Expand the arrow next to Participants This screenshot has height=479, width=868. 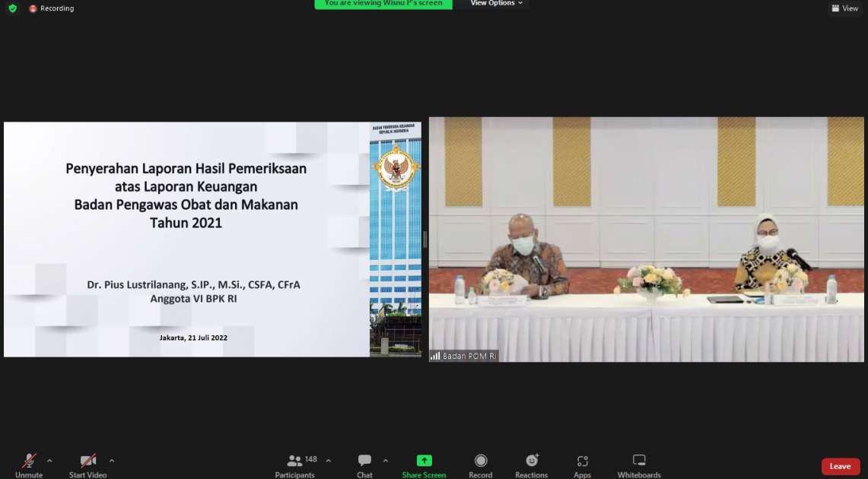click(329, 461)
